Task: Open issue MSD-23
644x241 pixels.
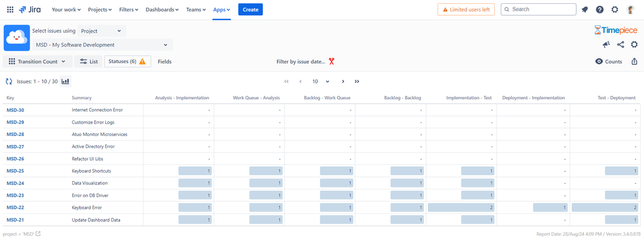Action: tap(15, 195)
